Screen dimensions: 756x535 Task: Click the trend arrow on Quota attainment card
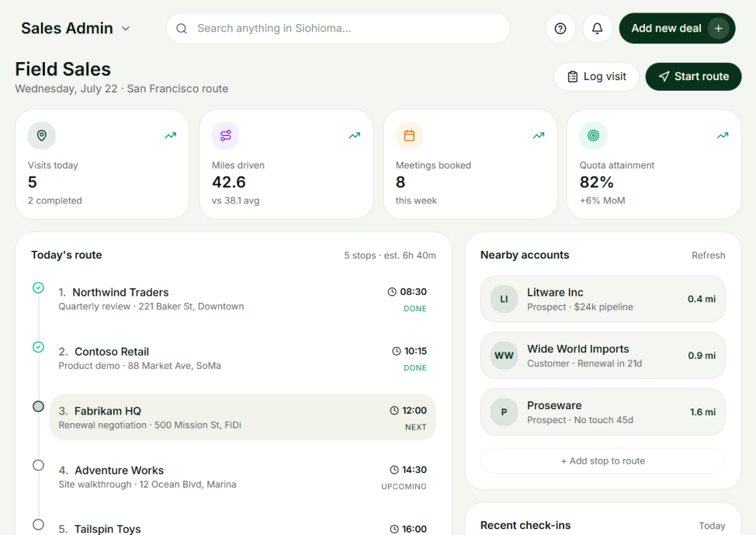pyautogui.click(x=723, y=136)
